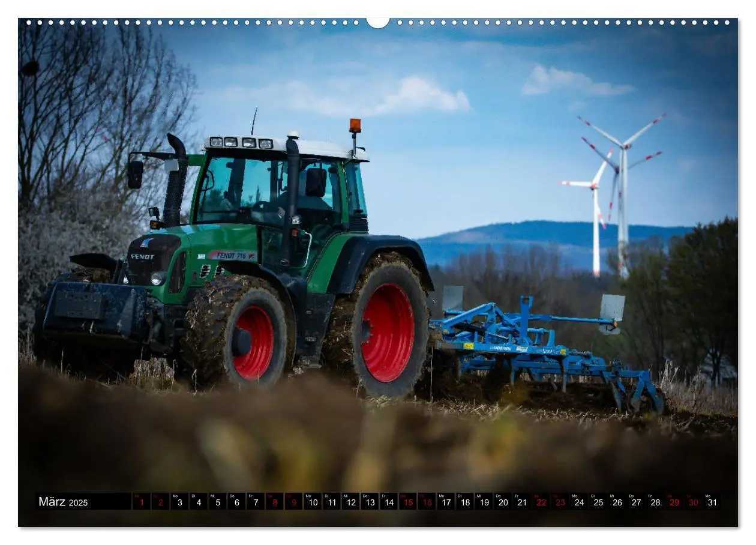Select Sunday 2 in the calendar strip
This screenshot has width=756, height=545.
coord(160,502)
